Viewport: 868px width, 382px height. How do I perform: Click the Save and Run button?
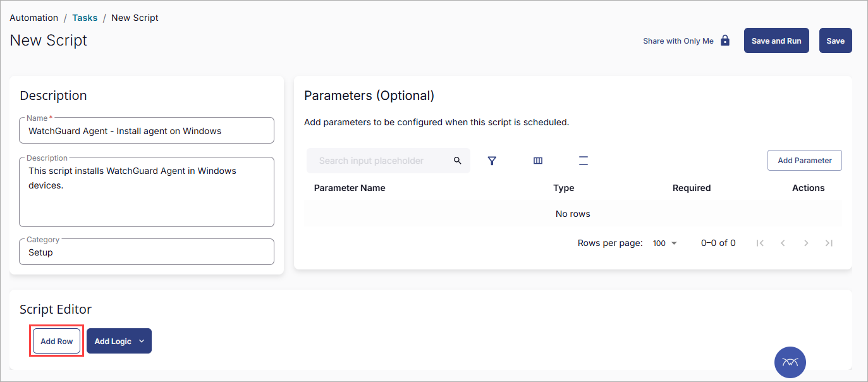pyautogui.click(x=776, y=40)
